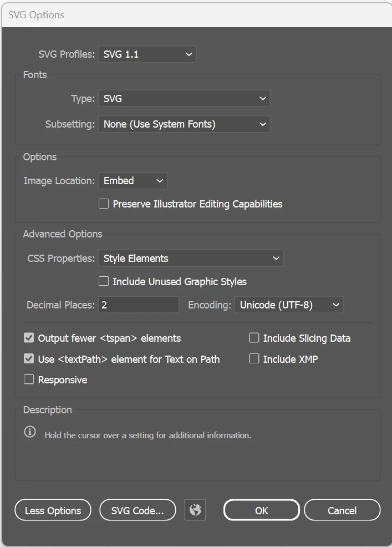Click the globe preview-in-browser icon
The width and height of the screenshot is (392, 547).
pyautogui.click(x=195, y=510)
